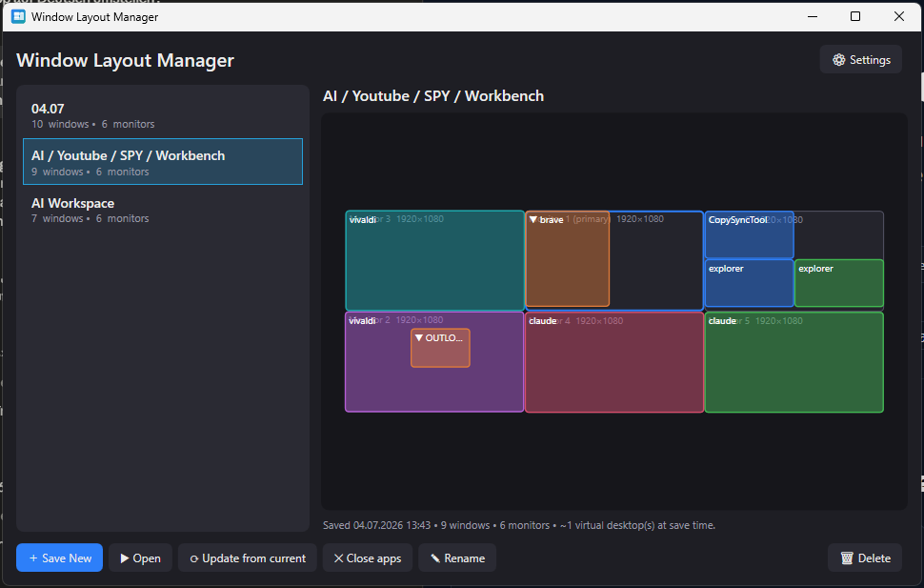Click the green claude window on monitor 5

tap(793, 362)
